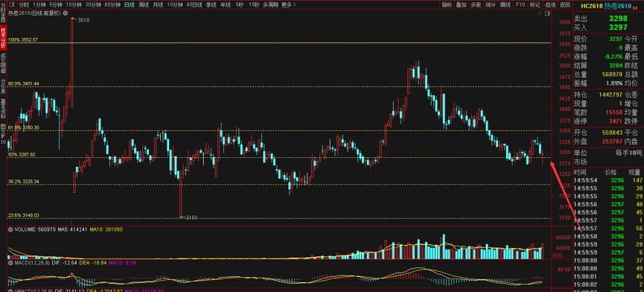
Task: Select the 1分钟 period
Action: click(x=39, y=5)
